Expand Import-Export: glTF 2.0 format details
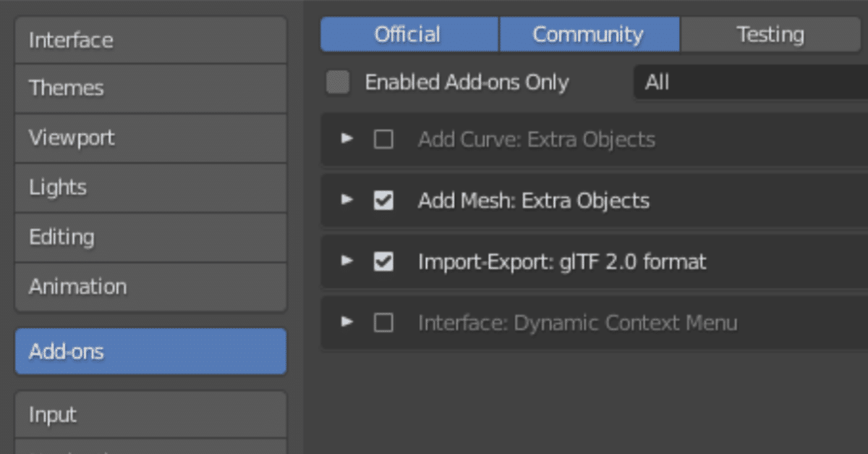This screenshot has width=868, height=454. coord(348,261)
